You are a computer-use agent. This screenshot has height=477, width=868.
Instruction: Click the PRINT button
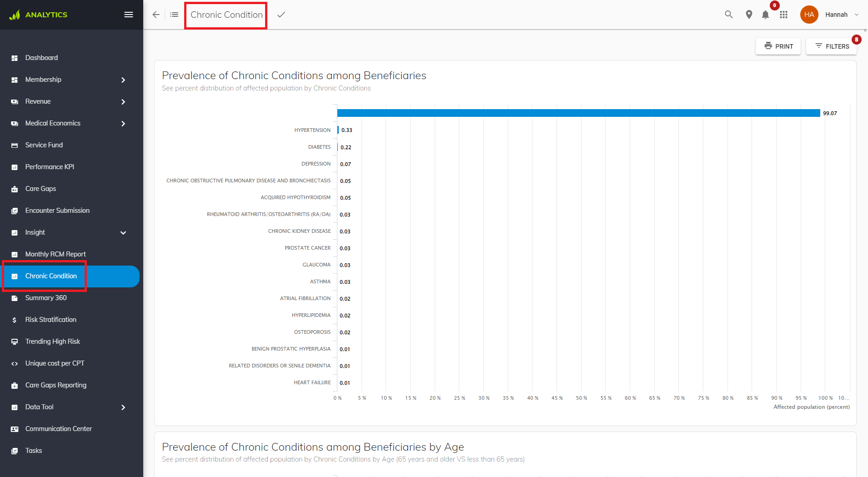coord(778,46)
